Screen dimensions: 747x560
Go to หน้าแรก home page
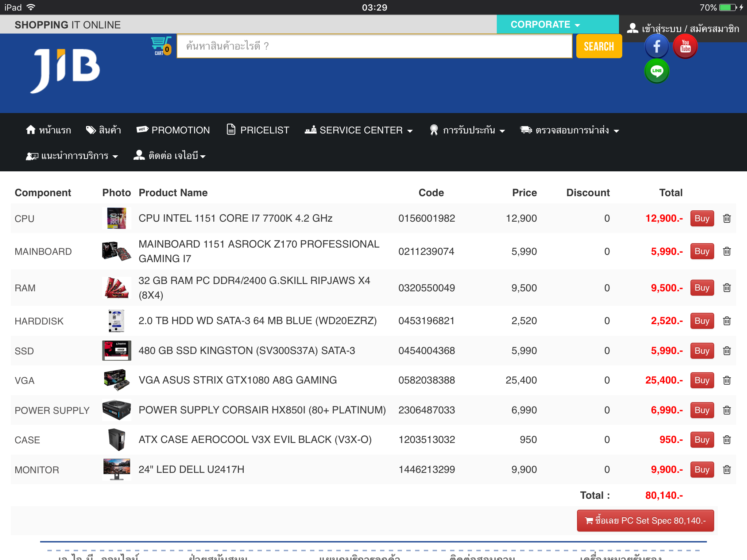[49, 130]
